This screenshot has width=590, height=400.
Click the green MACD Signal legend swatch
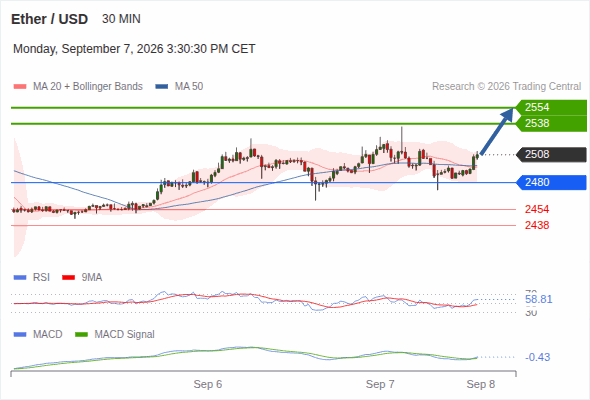[81, 335]
